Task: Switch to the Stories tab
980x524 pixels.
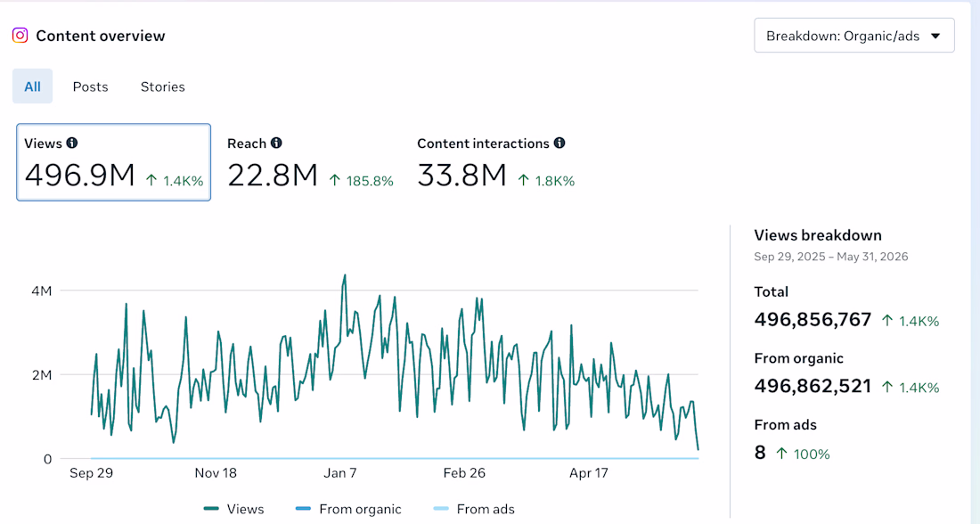Action: tap(162, 87)
